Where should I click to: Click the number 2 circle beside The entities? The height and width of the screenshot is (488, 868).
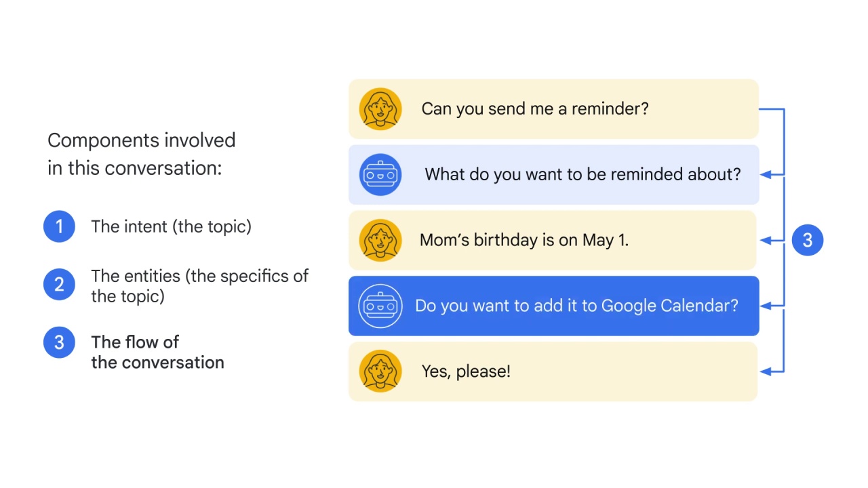click(x=59, y=285)
